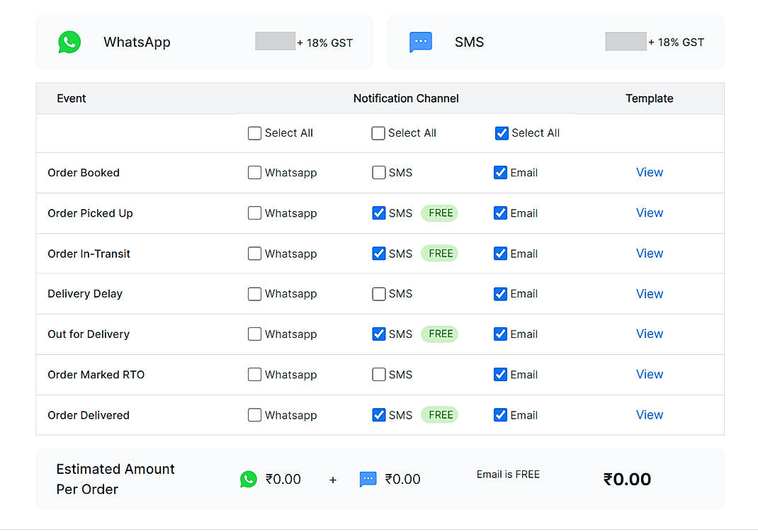Screen dimensions: 758x532
Task: Click the Event column header
Action: coord(71,98)
